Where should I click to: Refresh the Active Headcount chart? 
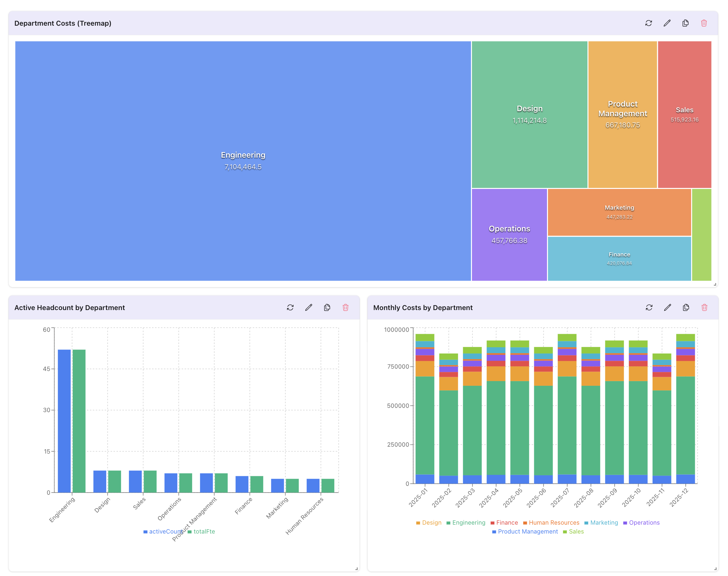290,307
